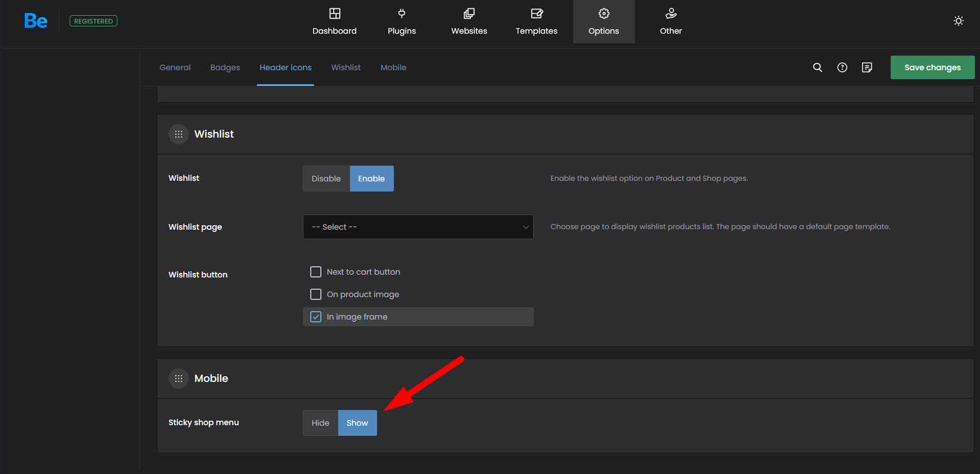
Task: Click the REGISTERED badge
Action: point(93,21)
